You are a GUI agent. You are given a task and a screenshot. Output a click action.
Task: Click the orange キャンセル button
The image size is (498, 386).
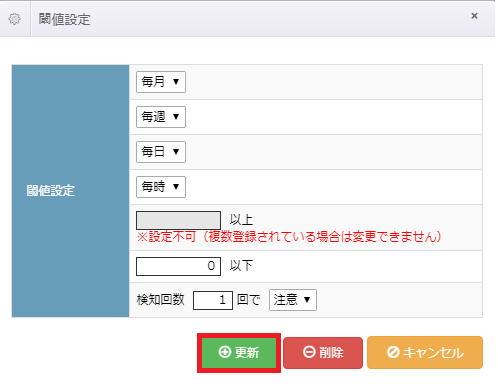coord(425,353)
